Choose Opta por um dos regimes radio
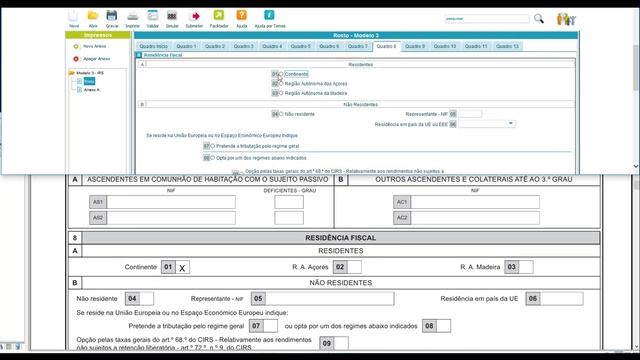 (x=212, y=158)
